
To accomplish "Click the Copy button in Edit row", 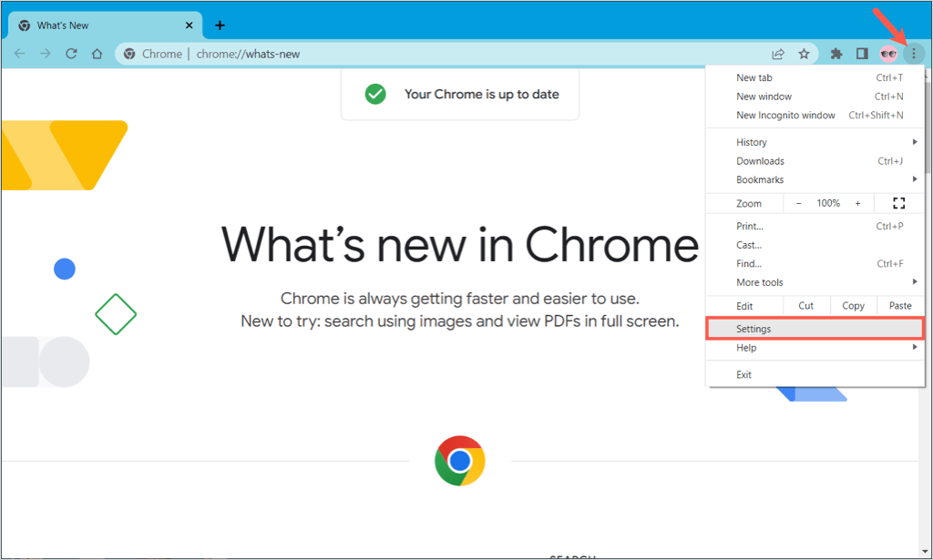I will 853,306.
